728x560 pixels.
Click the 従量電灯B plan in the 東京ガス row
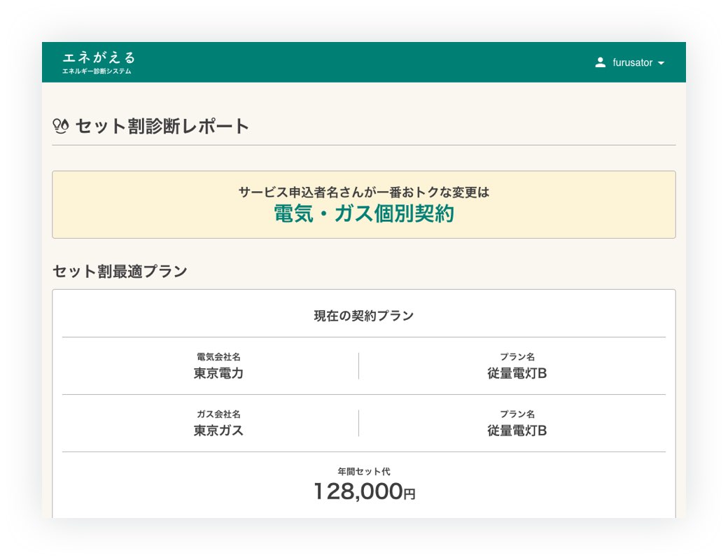[517, 430]
